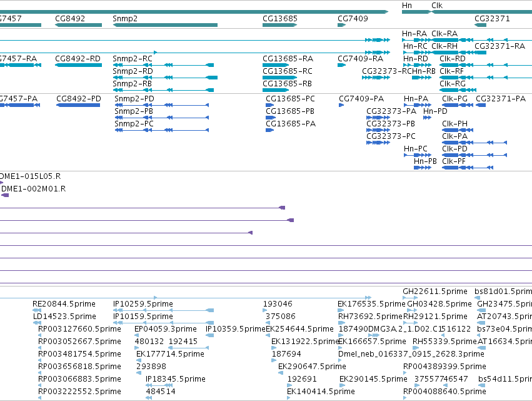
Task: Open the CG7409-RA transcript label
Action: (x=360, y=58)
